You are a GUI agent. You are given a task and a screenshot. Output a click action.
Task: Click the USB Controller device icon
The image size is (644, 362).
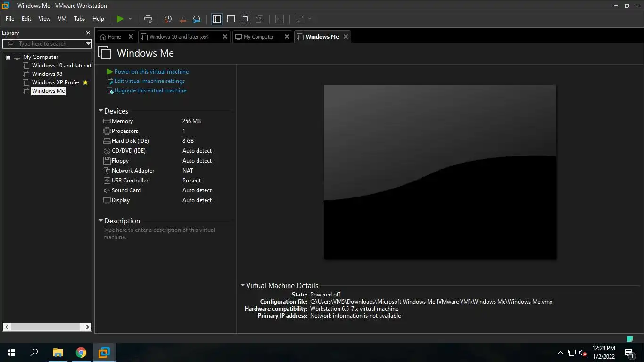[x=107, y=181]
